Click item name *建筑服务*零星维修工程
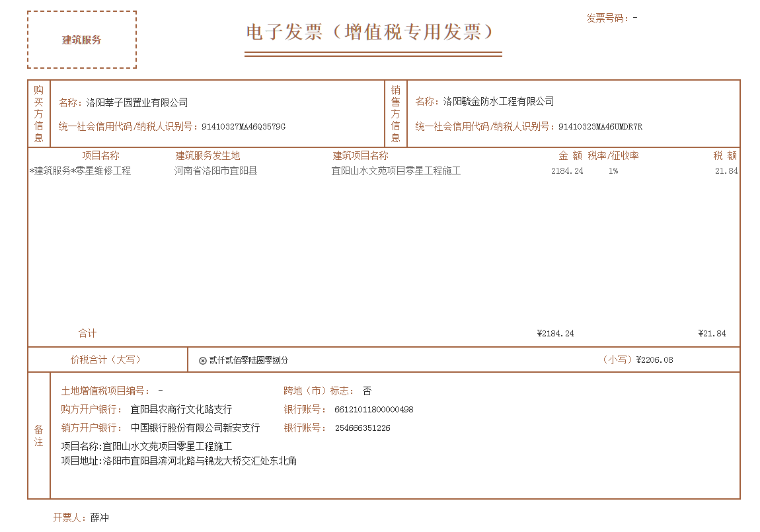The height and width of the screenshot is (532, 760). 81,171
